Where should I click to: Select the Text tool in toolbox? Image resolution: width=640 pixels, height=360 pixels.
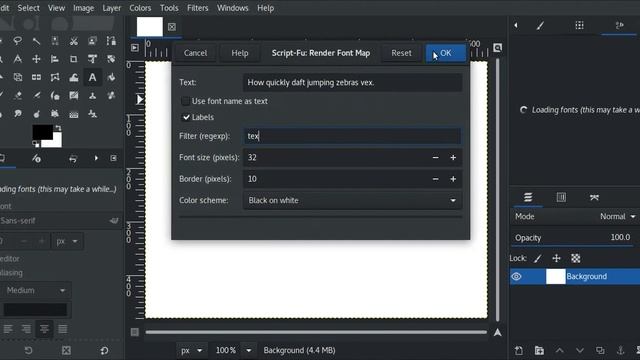point(92,77)
